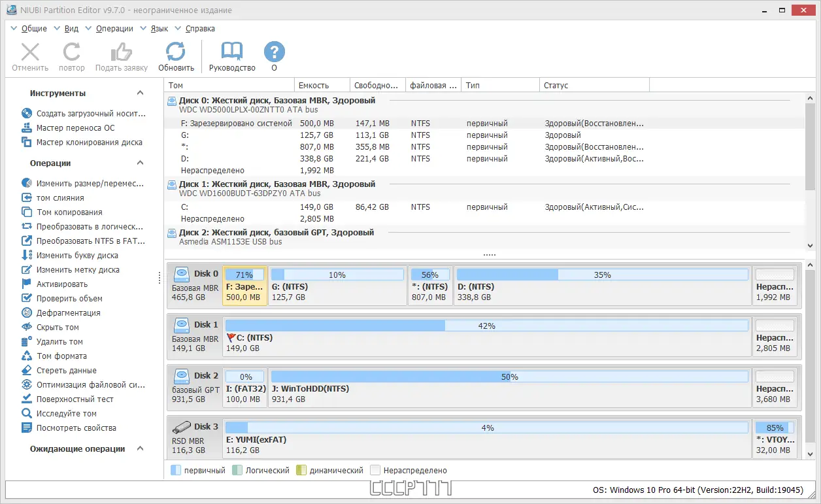Launch Мастер переноса ОС icon
The image size is (821, 504).
coord(27,128)
